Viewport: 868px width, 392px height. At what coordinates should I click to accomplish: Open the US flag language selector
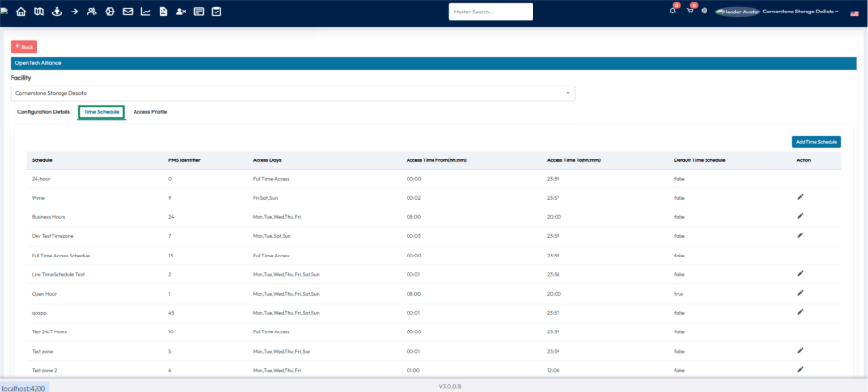tap(855, 12)
